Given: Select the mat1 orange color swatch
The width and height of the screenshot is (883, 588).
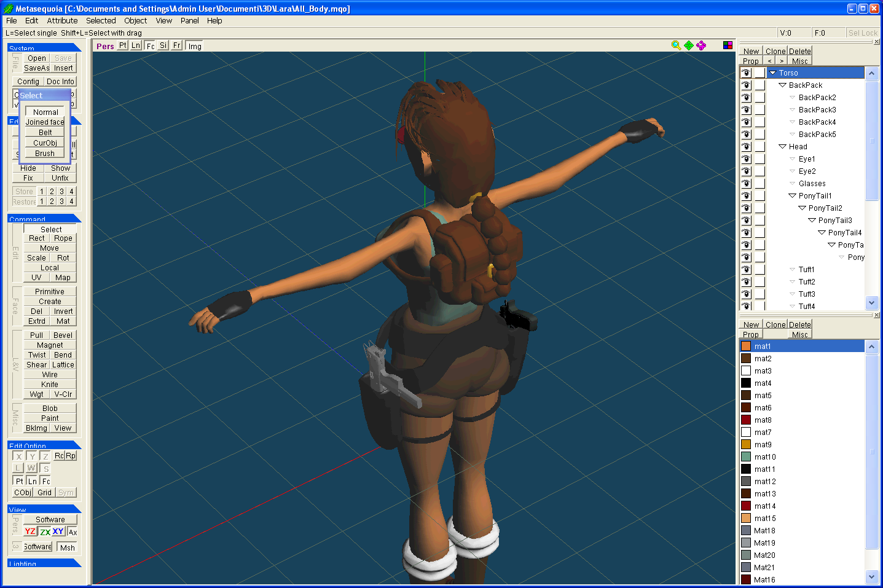Looking at the screenshot, I should pos(746,346).
